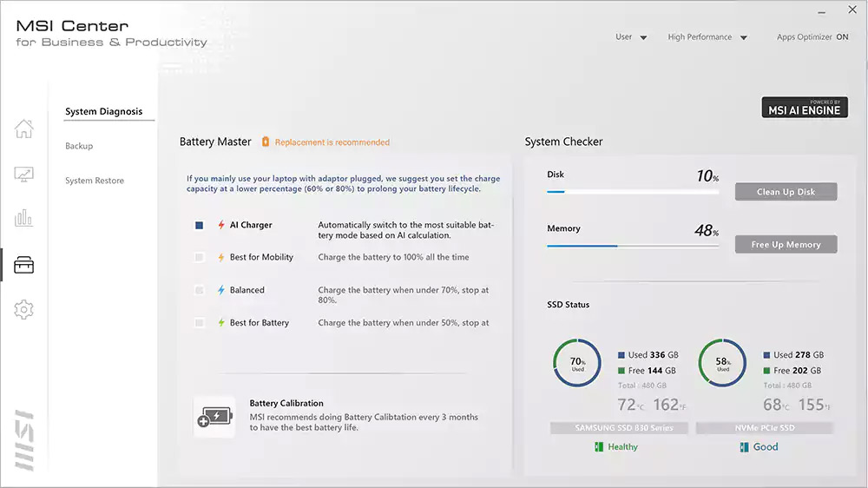This screenshot has height=488, width=868.
Task: Open the System Restore tab
Action: pos(95,181)
